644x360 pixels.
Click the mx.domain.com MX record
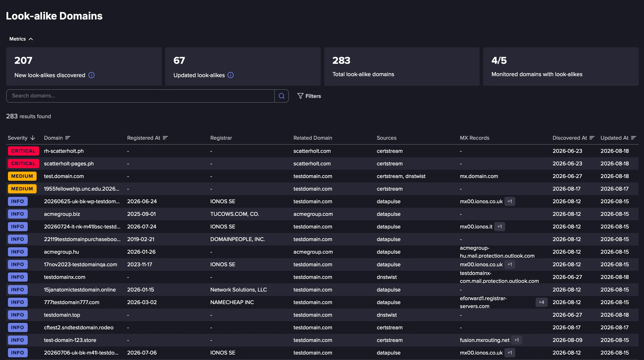pyautogui.click(x=479, y=176)
